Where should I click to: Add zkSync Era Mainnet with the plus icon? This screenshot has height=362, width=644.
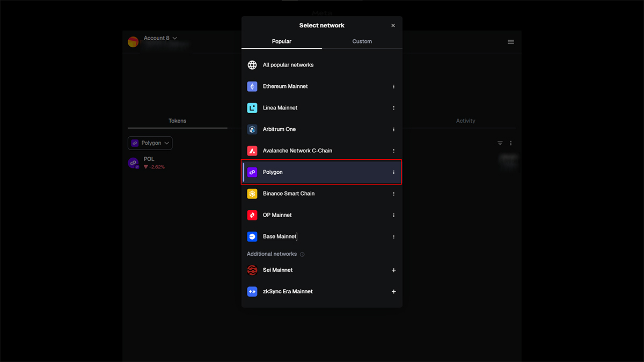[x=393, y=292]
